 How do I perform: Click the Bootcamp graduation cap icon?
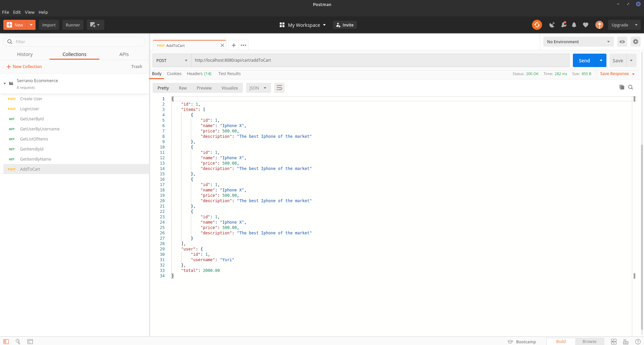[510, 342]
